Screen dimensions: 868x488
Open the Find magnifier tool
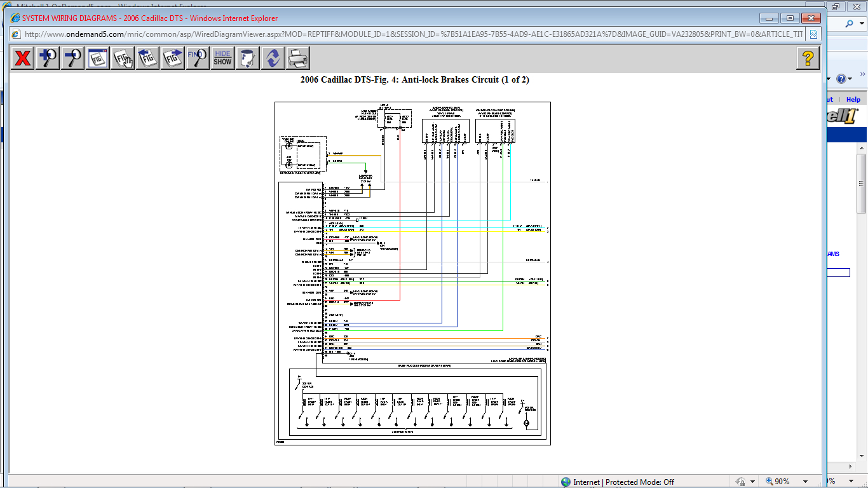(198, 58)
